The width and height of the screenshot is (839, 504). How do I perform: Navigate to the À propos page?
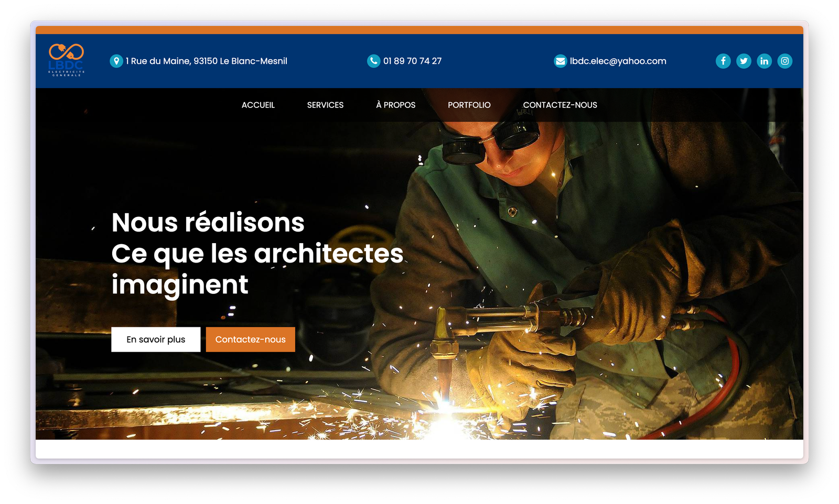(x=395, y=105)
